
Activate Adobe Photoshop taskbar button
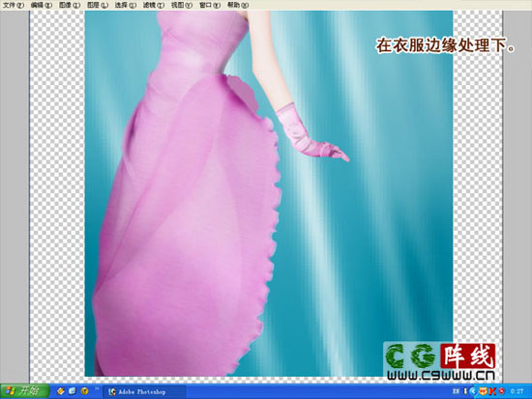pos(144,391)
